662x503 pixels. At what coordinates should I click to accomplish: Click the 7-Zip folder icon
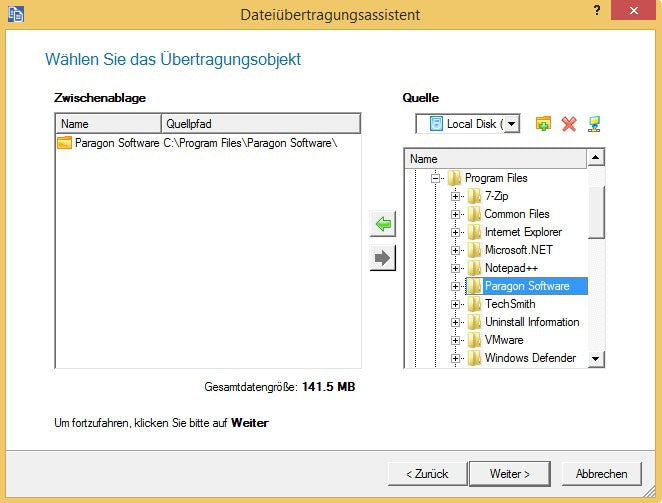tap(475, 196)
